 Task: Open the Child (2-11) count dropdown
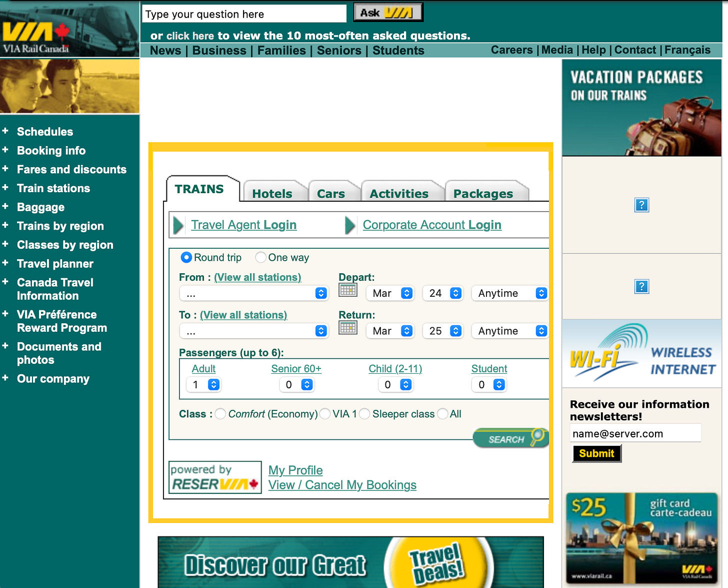[395, 384]
